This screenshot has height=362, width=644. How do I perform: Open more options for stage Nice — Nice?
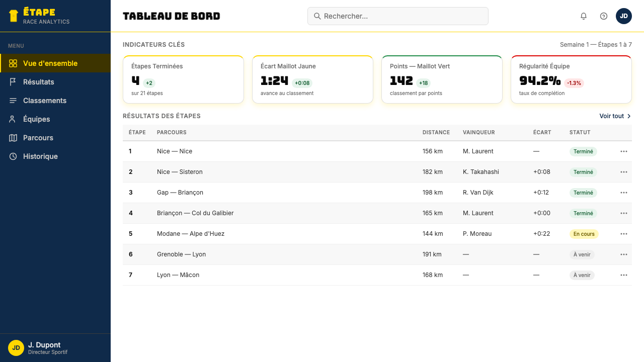[x=624, y=151]
